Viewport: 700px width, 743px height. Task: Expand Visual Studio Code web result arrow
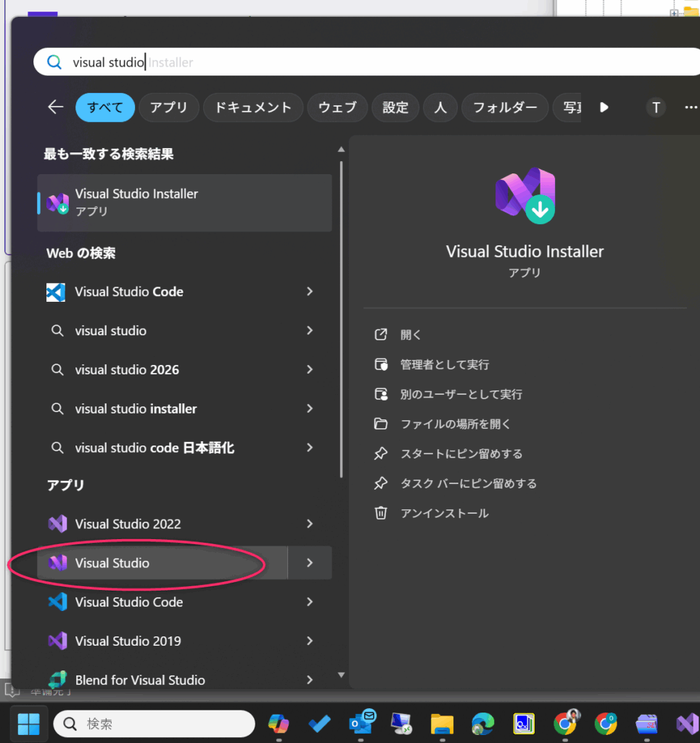310,292
